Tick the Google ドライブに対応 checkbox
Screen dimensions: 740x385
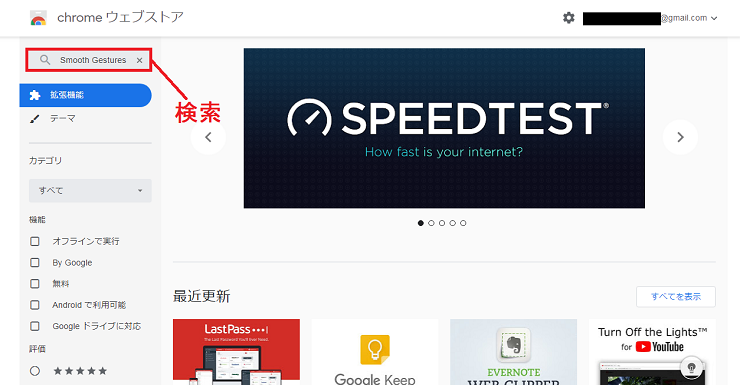pos(35,326)
